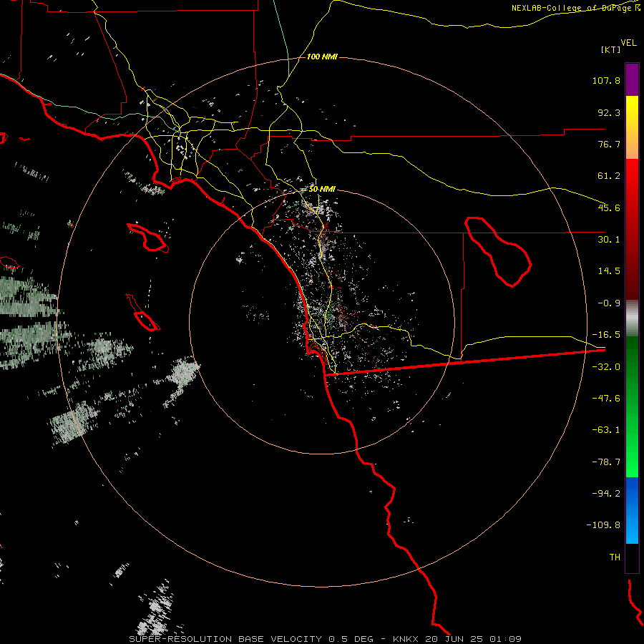
Task: Click the -63.1 legend value
Action: [606, 430]
